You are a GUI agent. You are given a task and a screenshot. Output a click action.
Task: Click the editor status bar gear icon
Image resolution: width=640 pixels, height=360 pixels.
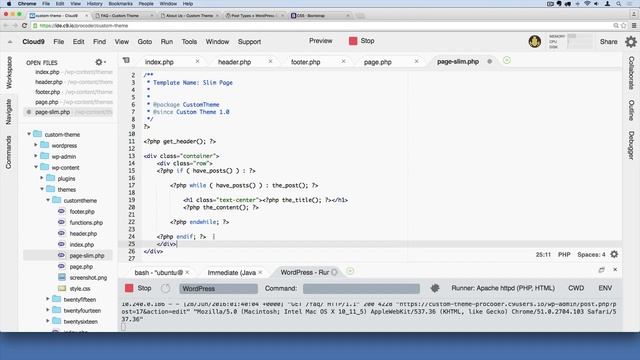coord(614,254)
